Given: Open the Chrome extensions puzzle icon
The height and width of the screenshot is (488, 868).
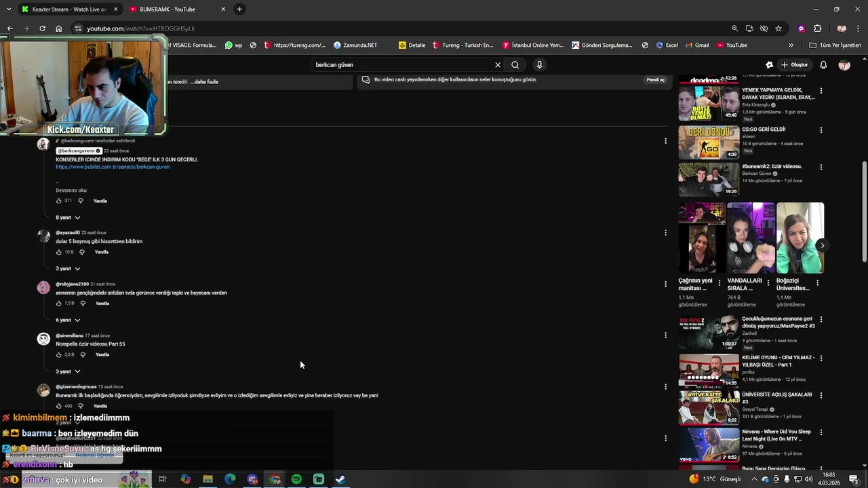Looking at the screenshot, I should [x=817, y=28].
